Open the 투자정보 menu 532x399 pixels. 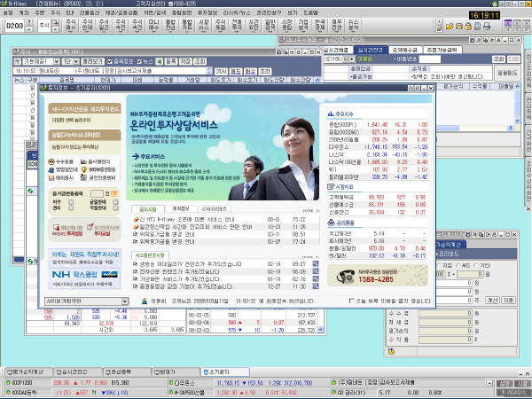coord(207,12)
